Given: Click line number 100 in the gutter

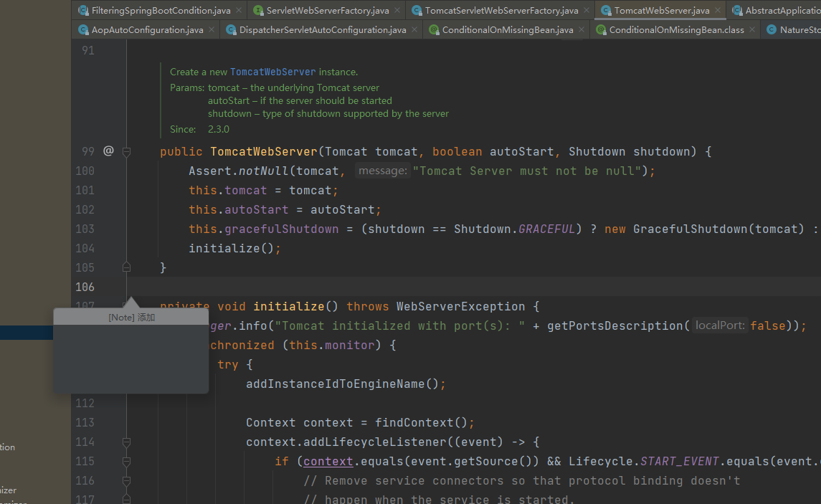Looking at the screenshot, I should tap(85, 171).
